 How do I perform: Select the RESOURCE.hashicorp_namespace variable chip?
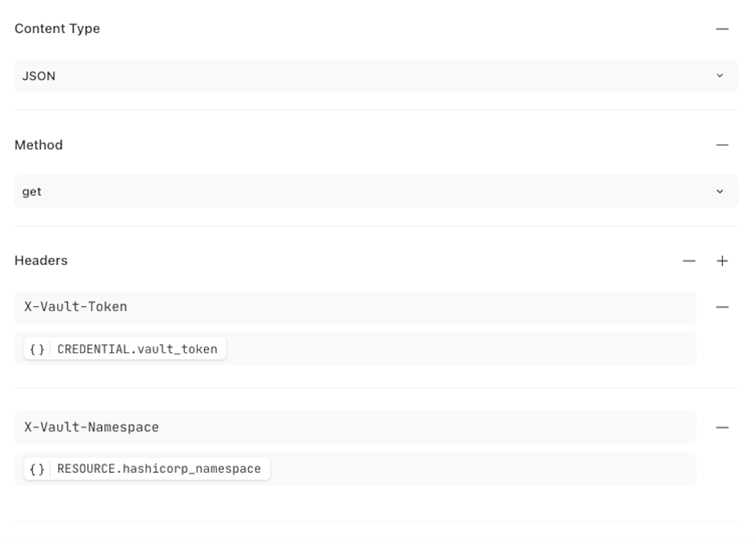coord(159,469)
